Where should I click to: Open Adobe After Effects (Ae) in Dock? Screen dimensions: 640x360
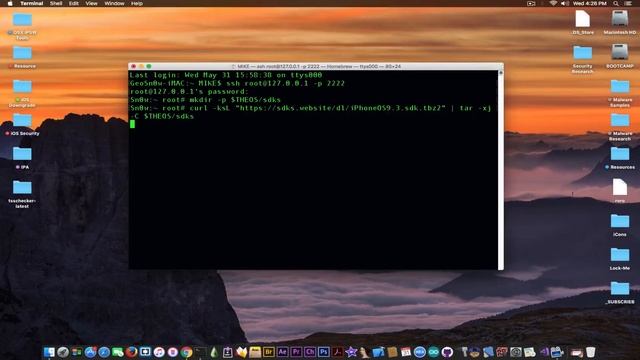pos(282,352)
